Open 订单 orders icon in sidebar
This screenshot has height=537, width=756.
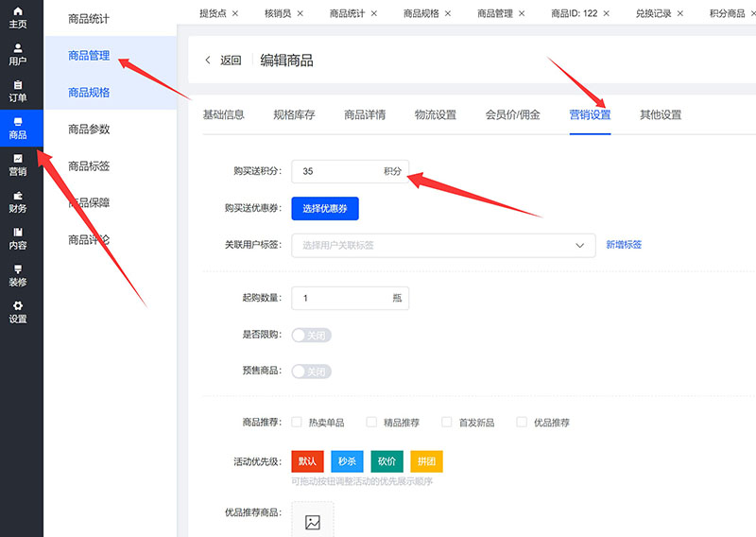[17, 91]
